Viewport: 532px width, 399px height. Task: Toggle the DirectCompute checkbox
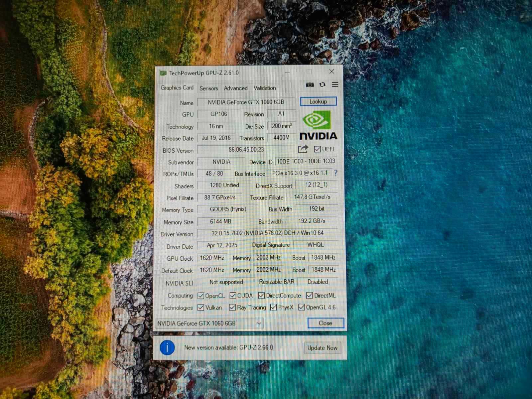point(261,295)
